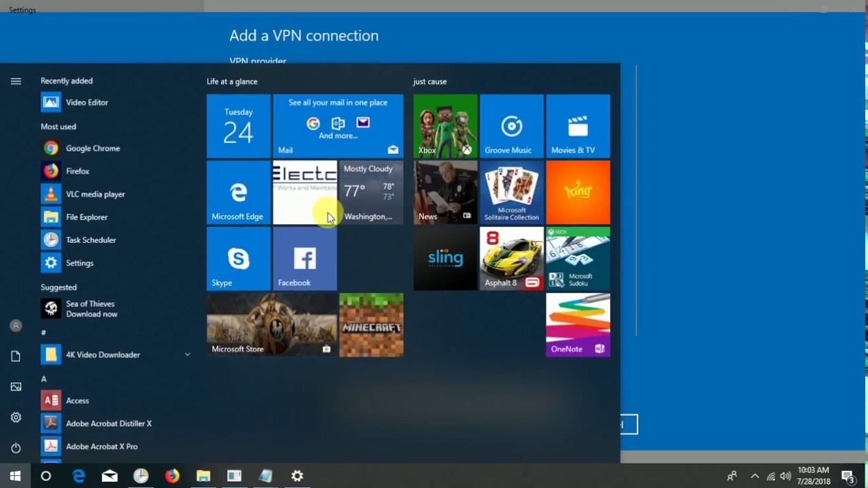Jump to apps via the '#' letter header

click(x=43, y=333)
